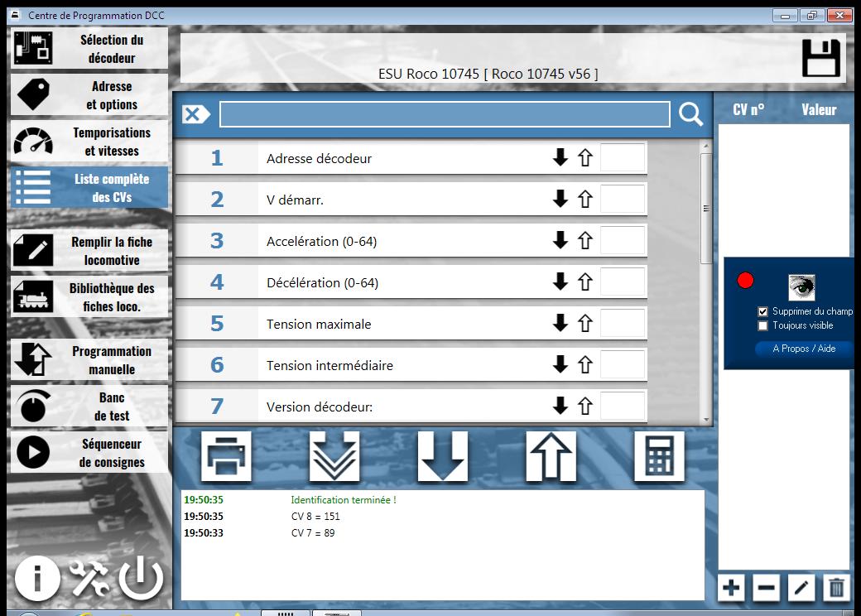Viewport: 861px width, 616px height.
Task: Write CV 2 V démarr. up arrow
Action: [x=585, y=199]
